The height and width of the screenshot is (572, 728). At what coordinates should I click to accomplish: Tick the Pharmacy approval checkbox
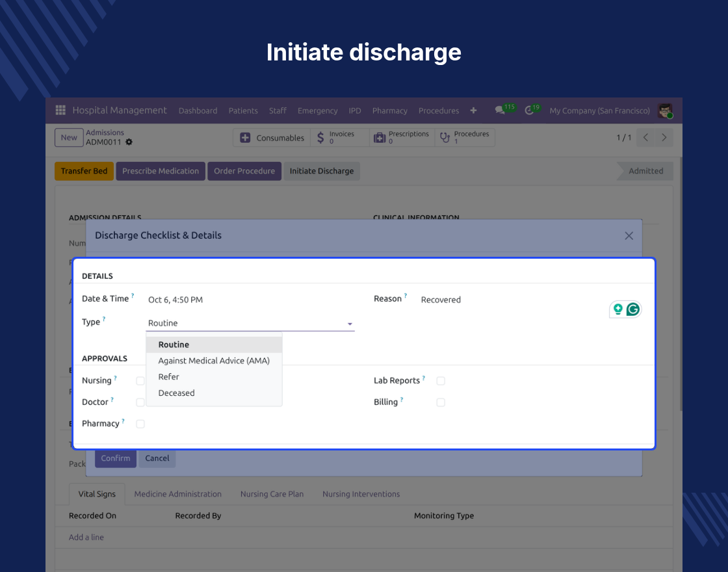[140, 424]
